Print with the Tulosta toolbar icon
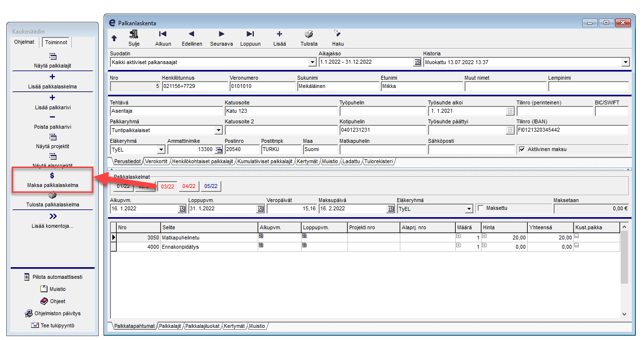This screenshot has height=340, width=644. [x=309, y=34]
